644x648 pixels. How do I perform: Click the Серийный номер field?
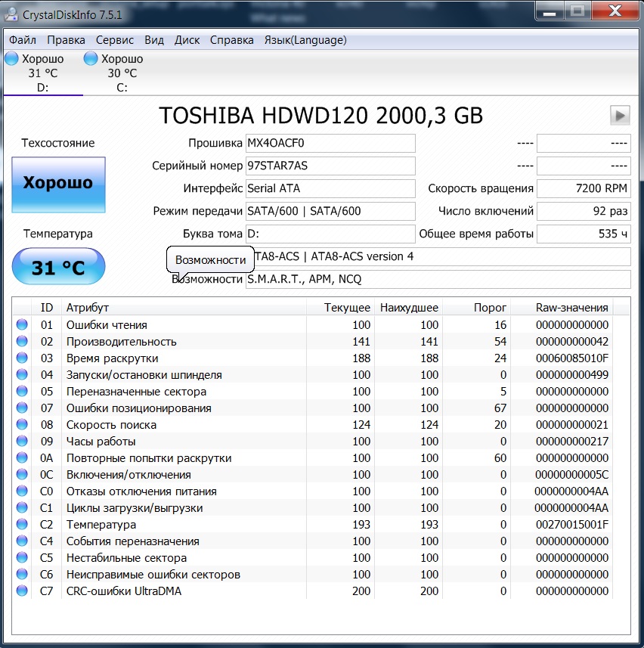pos(330,166)
